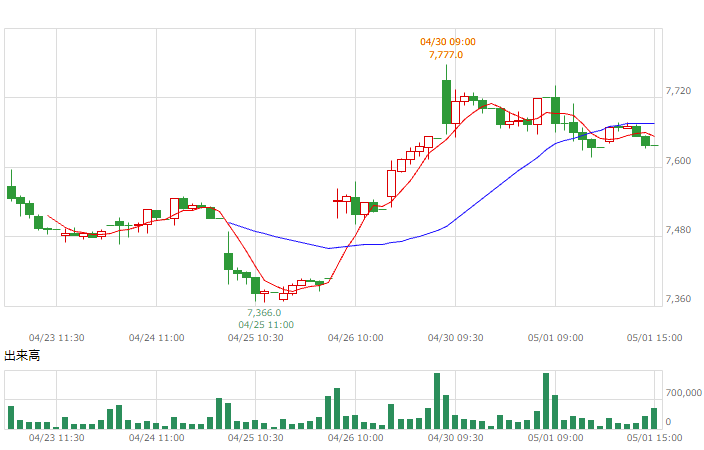Click the 04/25 11:00 low price time label
704x450 pixels.
[x=266, y=325]
